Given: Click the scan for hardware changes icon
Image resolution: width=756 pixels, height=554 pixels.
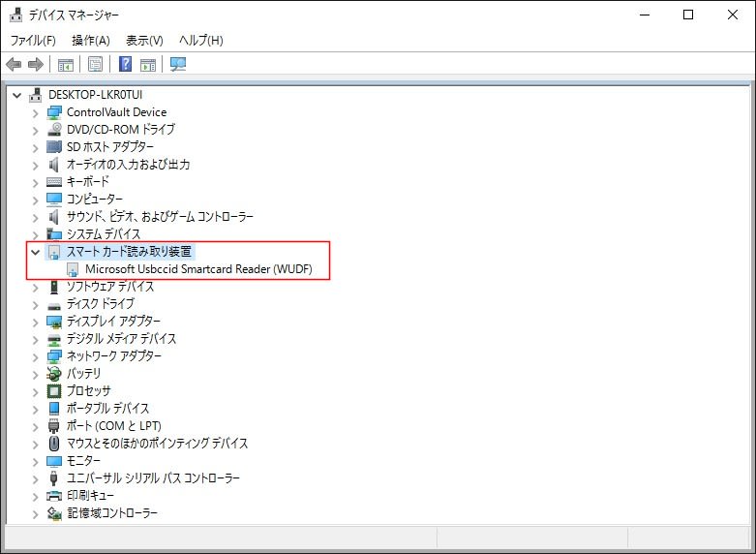Looking at the screenshot, I should point(178,64).
